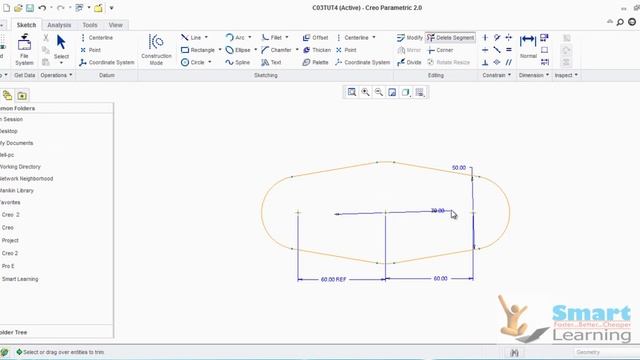Click Refit in graphics toolbar

(351, 92)
